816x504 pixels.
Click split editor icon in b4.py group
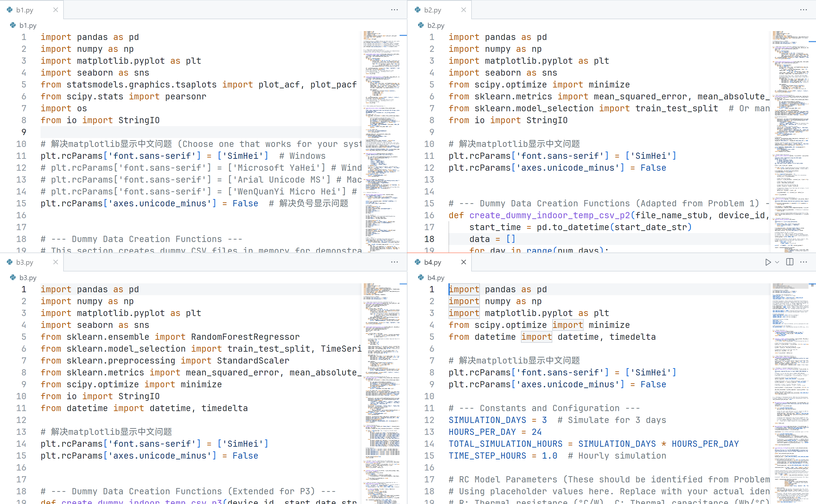coord(790,262)
